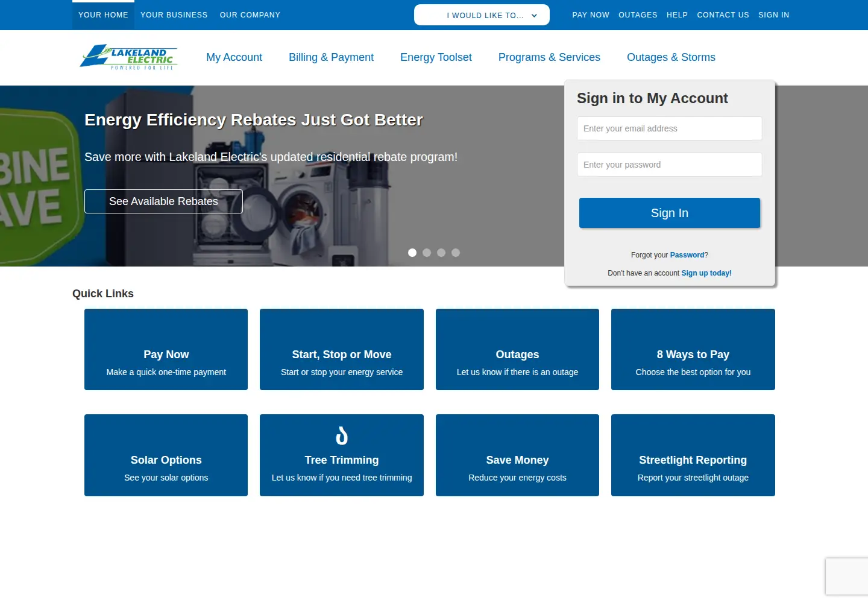This screenshot has width=868, height=603.
Task: Open the Our Company tab
Action: [x=250, y=15]
